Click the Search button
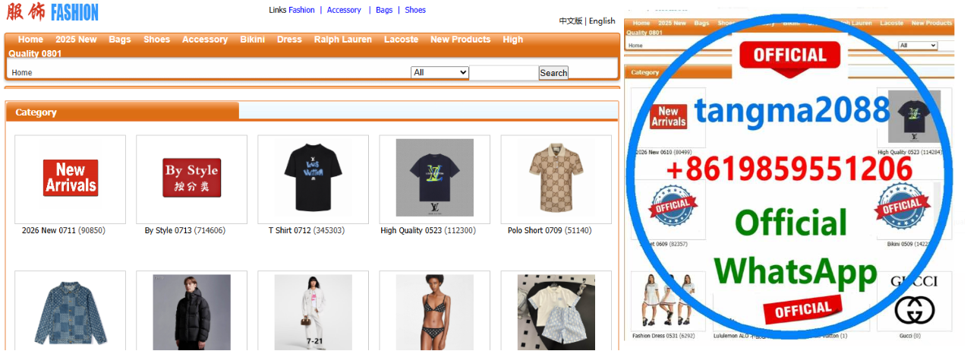The image size is (980, 351). [x=553, y=73]
